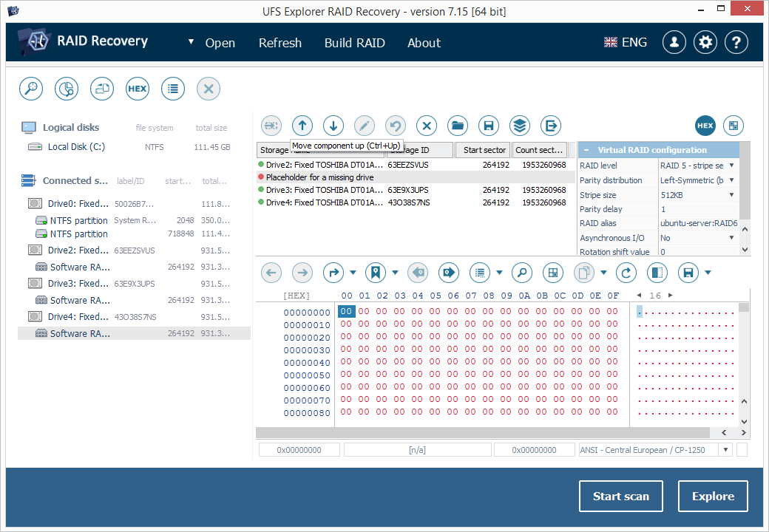Click previous bookmark tag icon

tap(418, 273)
